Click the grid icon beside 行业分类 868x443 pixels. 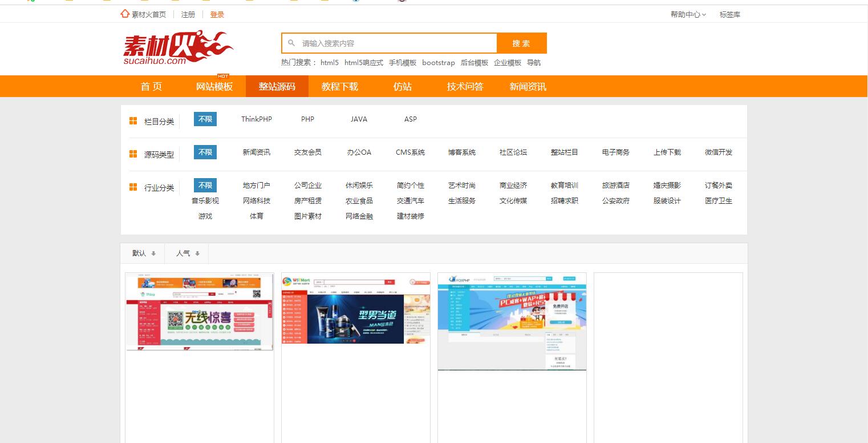[x=133, y=187]
